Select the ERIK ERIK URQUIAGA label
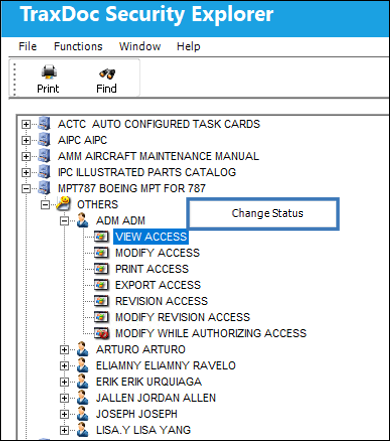This screenshot has width=390, height=441. [x=149, y=382]
